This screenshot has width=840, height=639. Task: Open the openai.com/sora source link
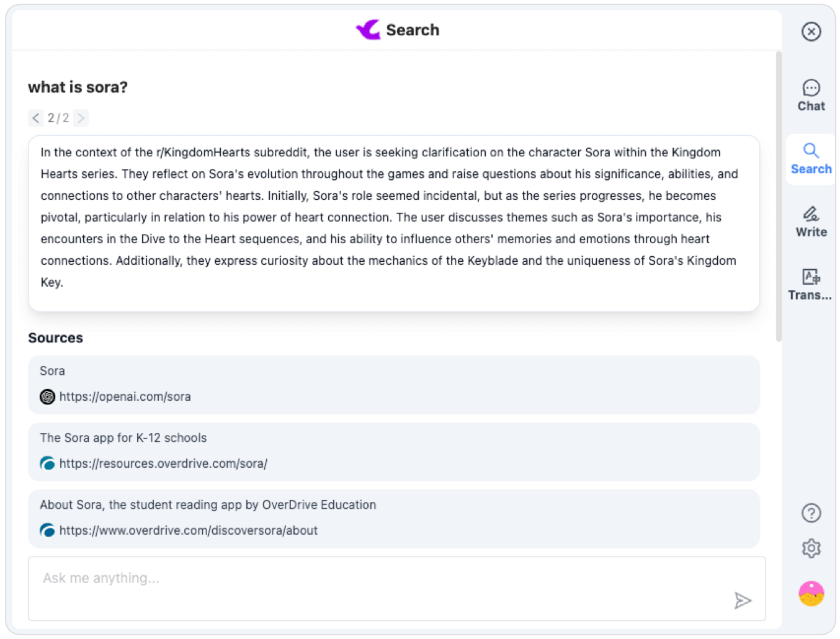click(125, 396)
